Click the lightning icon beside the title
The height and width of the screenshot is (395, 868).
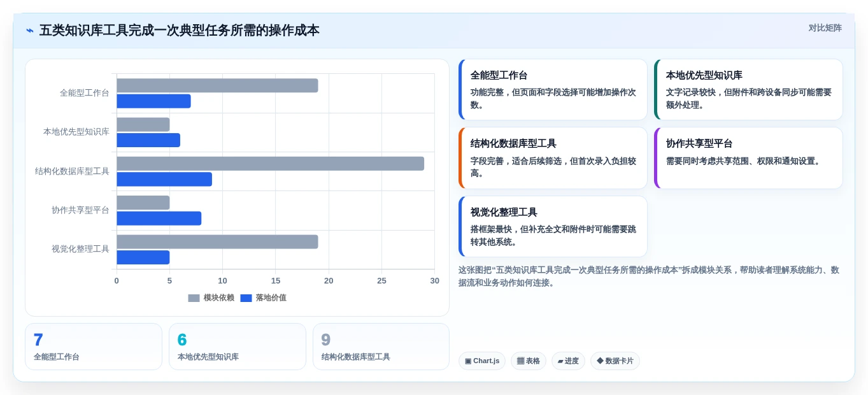click(x=30, y=31)
